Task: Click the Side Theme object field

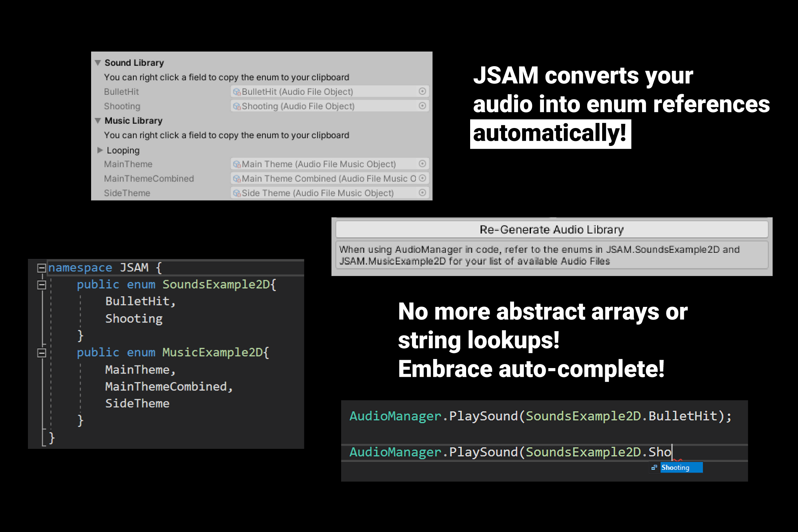Action: pyautogui.click(x=318, y=193)
